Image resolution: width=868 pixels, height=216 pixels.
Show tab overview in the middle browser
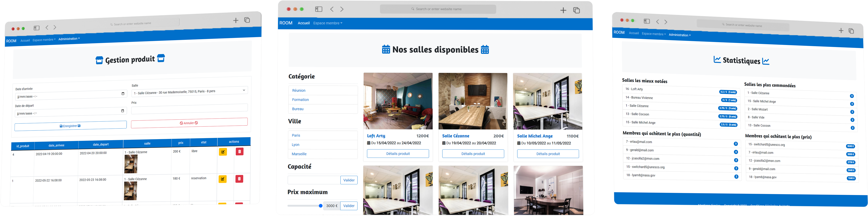point(576,10)
